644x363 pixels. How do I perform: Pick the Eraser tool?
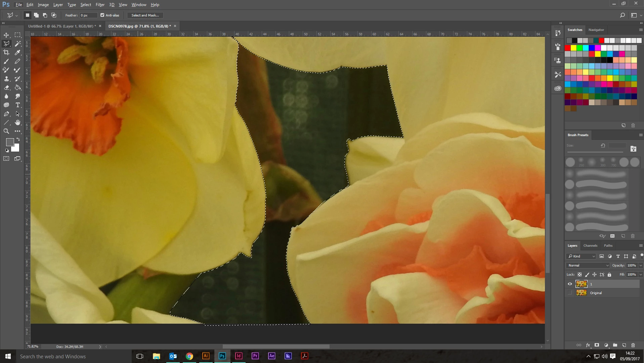(6, 87)
